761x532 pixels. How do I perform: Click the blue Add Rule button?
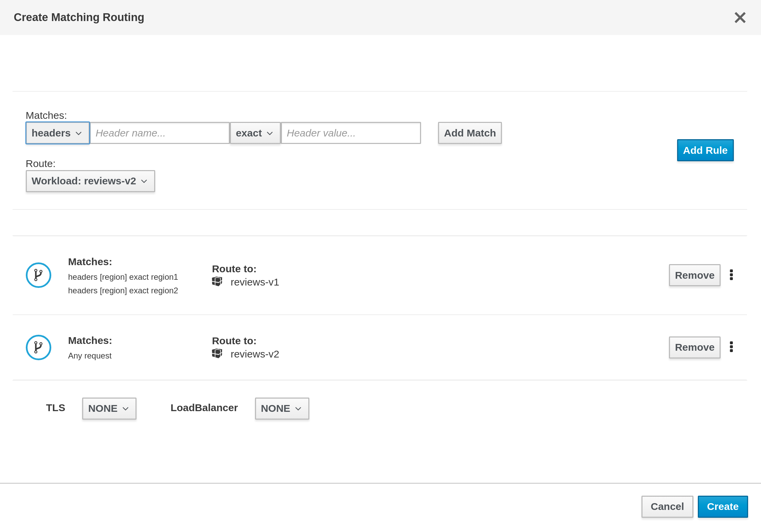(x=705, y=150)
